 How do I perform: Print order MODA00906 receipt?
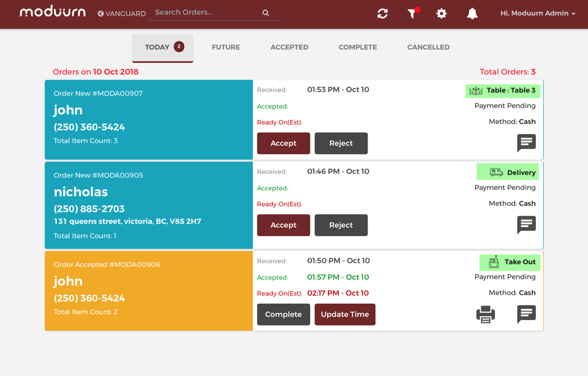coord(485,314)
